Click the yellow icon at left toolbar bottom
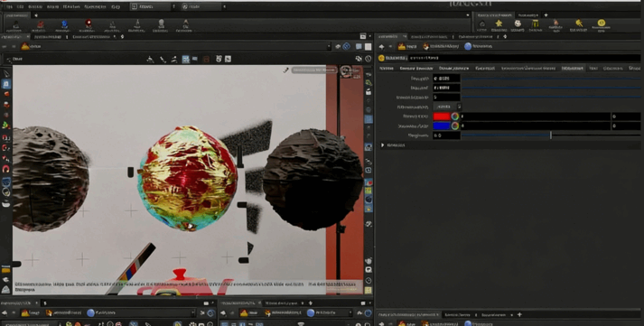 pos(5,270)
